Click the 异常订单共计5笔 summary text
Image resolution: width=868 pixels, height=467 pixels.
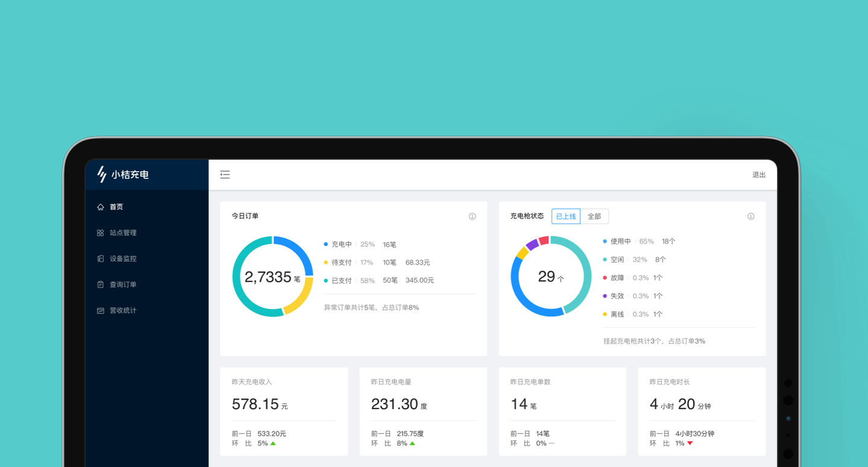tap(371, 307)
